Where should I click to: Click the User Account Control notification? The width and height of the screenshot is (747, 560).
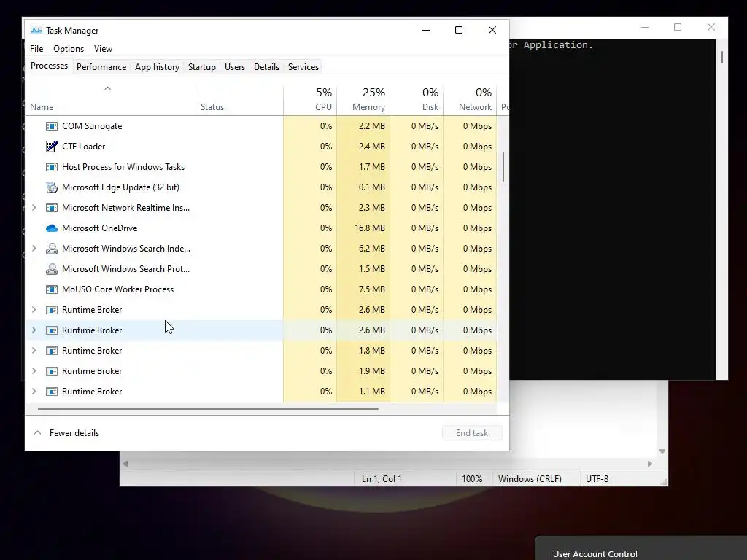click(641, 548)
